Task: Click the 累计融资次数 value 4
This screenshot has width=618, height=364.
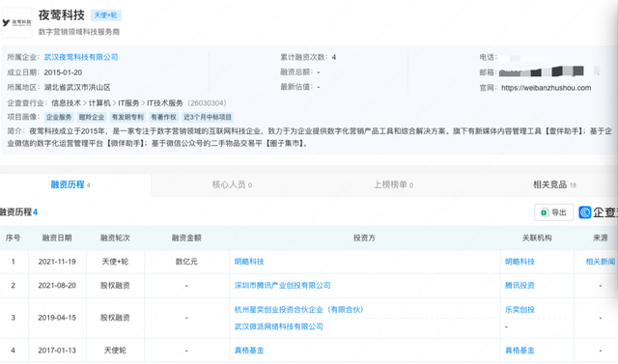Action: tap(334, 57)
